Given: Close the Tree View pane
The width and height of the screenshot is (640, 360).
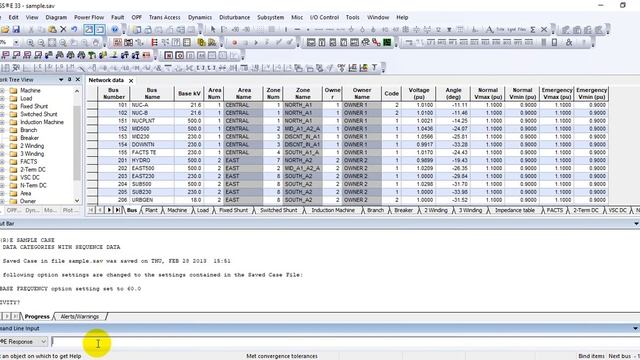Looking at the screenshot, I should 78,80.
